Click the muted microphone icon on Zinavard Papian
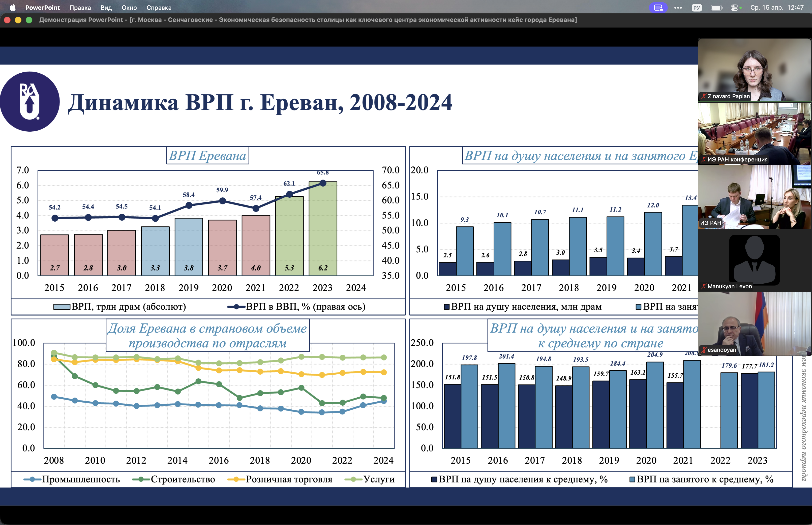This screenshot has height=525, width=812. (x=704, y=97)
